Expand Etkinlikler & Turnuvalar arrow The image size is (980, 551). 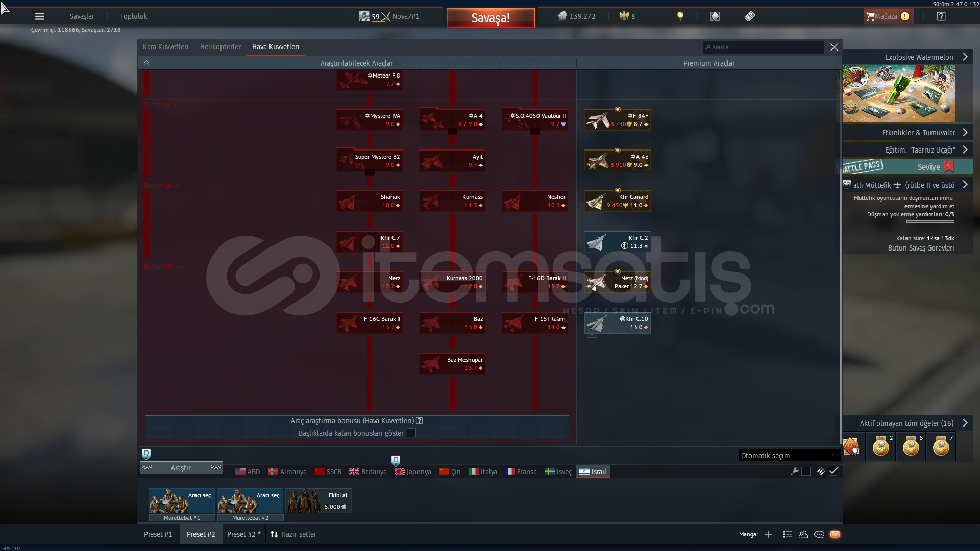(x=965, y=132)
